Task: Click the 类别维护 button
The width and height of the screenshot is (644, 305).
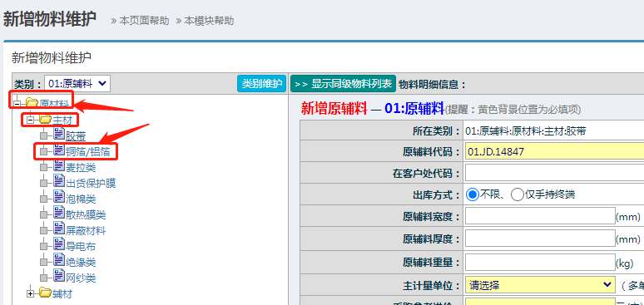Action: pyautogui.click(x=261, y=84)
